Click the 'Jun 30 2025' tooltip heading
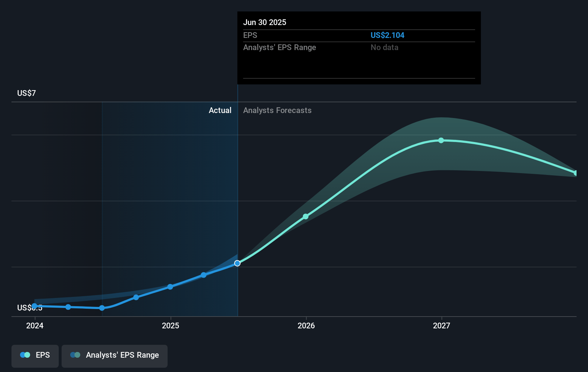Viewport: 588px width, 372px height. (265, 23)
